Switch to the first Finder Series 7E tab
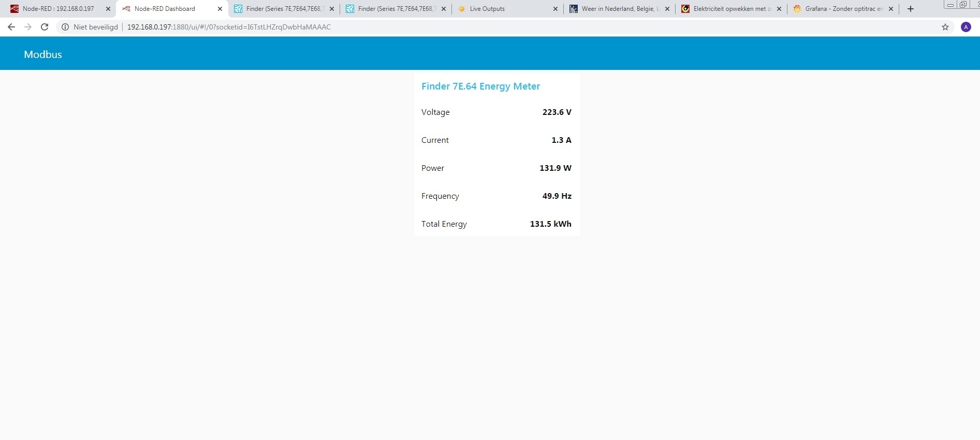This screenshot has width=980, height=440. pyautogui.click(x=283, y=9)
